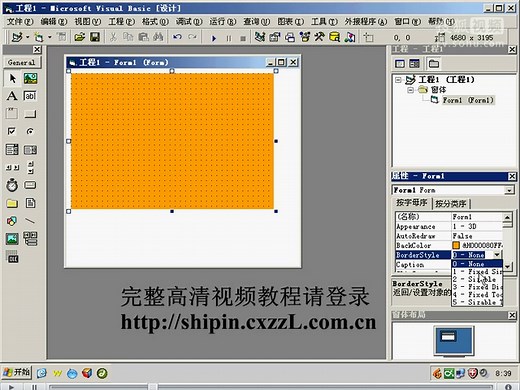520x390 pixels.
Task: Select the TextBox control tool
Action: point(30,96)
